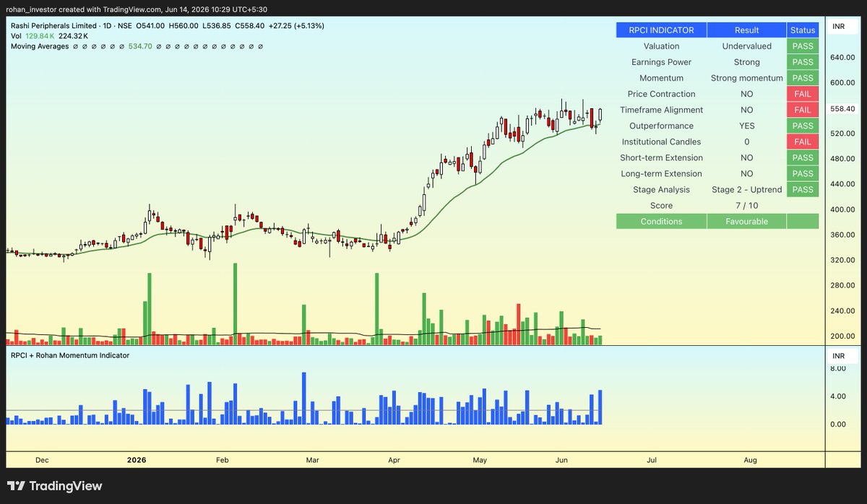
Task: Click the 480.00 price axis label
Action: (842, 159)
